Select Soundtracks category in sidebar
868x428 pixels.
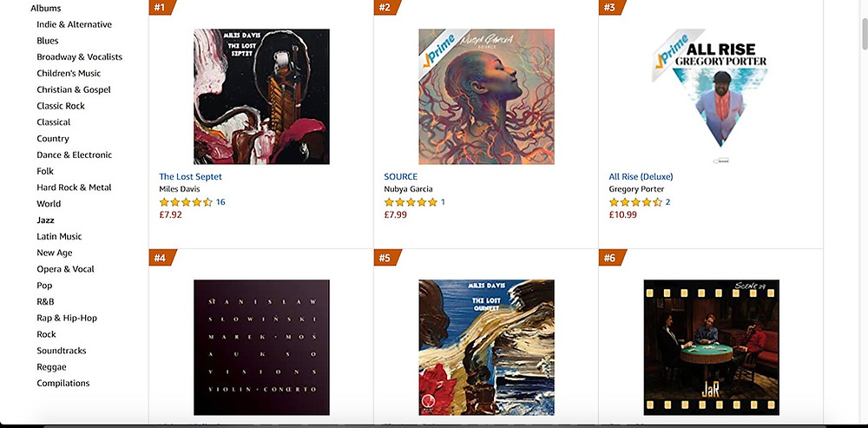(62, 351)
